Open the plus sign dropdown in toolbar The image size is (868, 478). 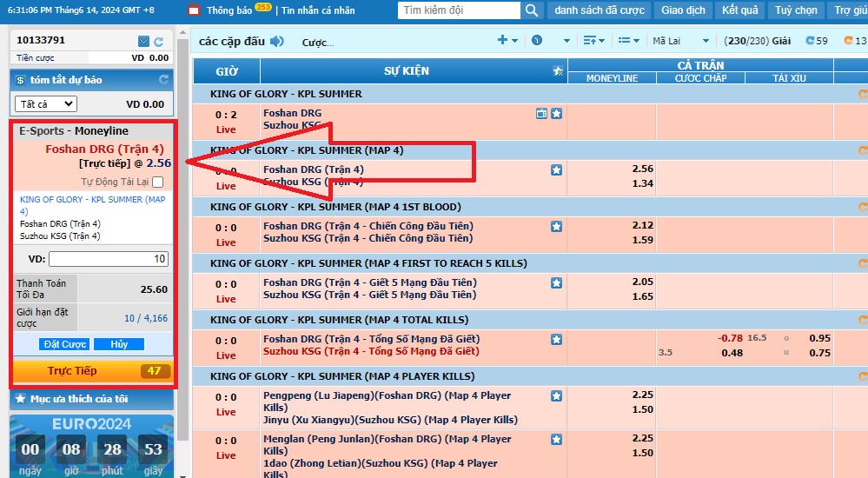point(507,40)
